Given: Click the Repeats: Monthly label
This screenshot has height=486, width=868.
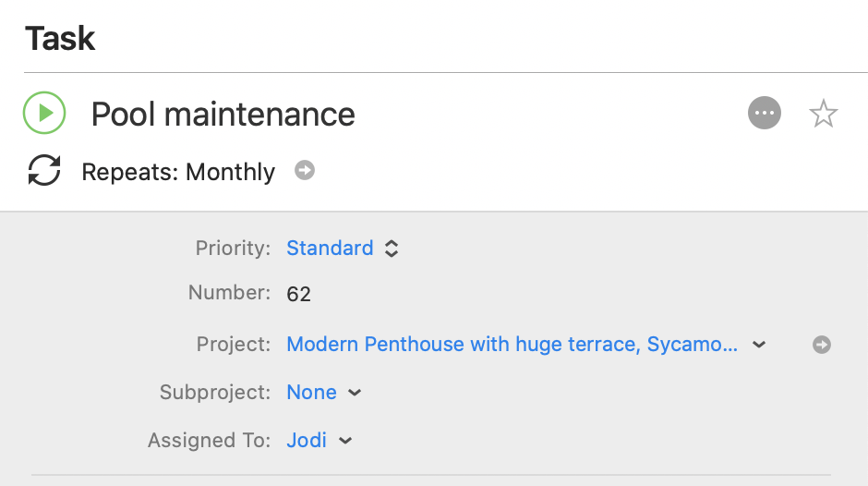Looking at the screenshot, I should coord(178,172).
